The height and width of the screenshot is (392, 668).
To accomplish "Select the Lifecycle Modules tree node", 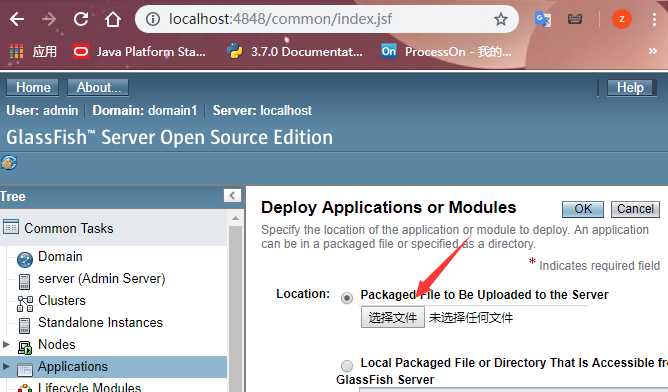I will [89, 387].
